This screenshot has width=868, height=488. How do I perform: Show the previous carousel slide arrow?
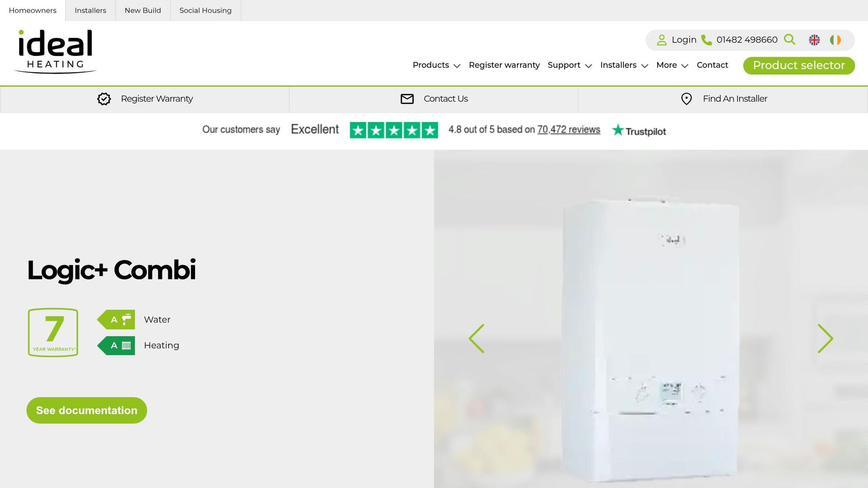pos(476,338)
